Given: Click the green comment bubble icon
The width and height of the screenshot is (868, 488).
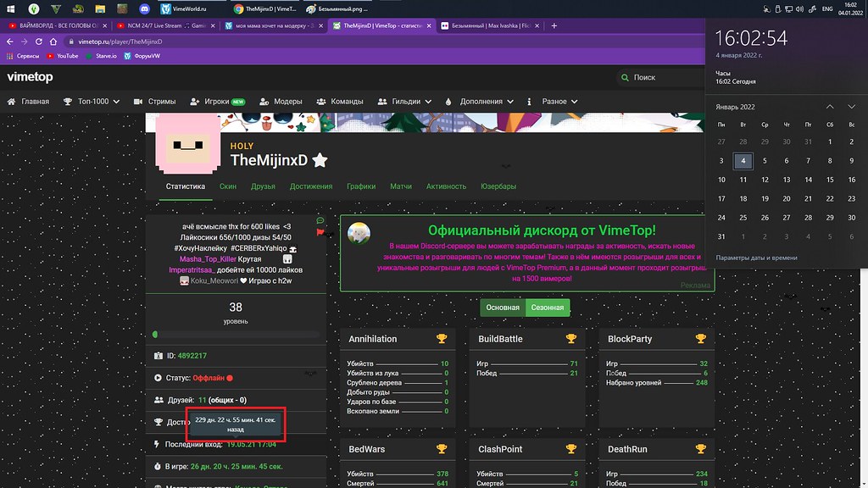Looking at the screenshot, I should (320, 220).
